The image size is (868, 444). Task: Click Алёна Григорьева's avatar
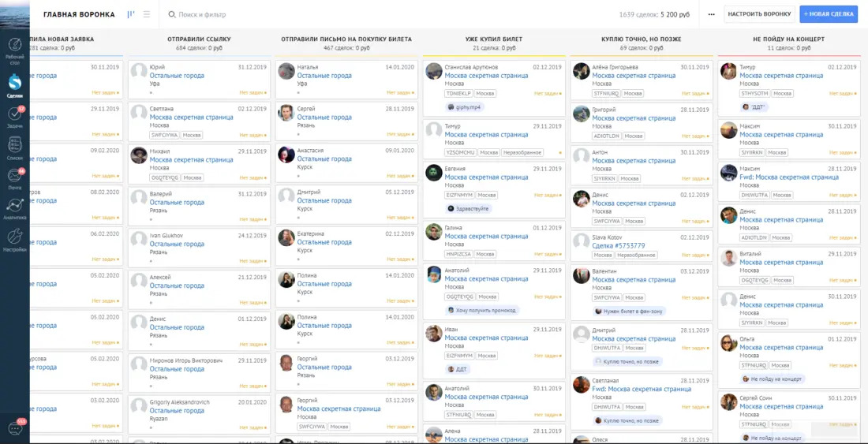click(x=582, y=71)
